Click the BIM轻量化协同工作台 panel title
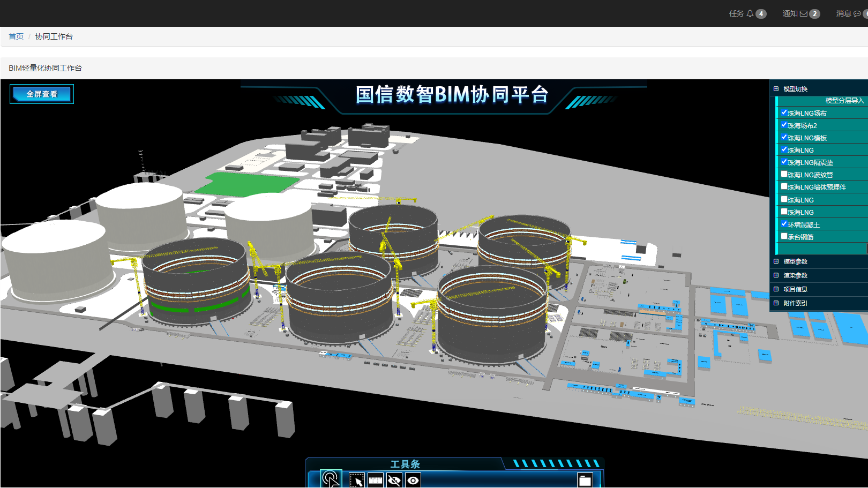 tap(45, 68)
